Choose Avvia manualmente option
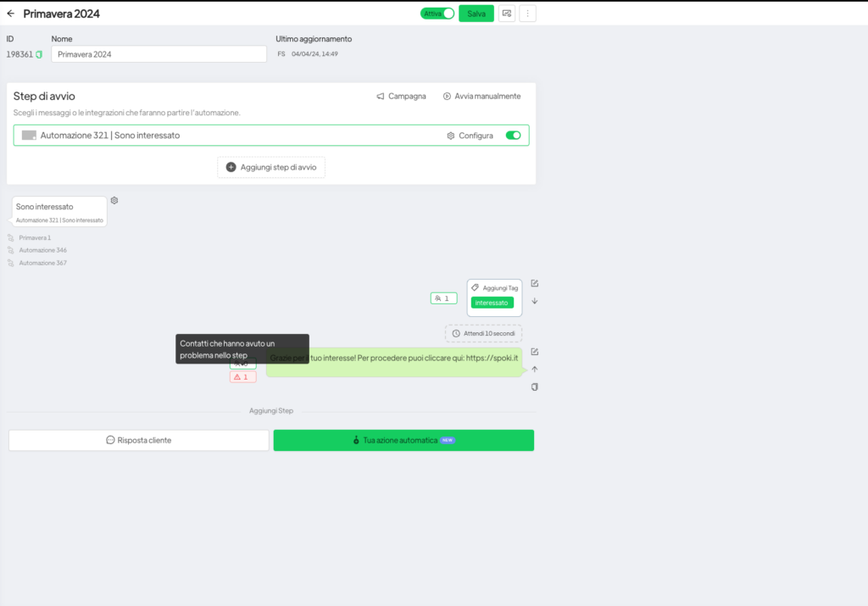 click(x=481, y=97)
